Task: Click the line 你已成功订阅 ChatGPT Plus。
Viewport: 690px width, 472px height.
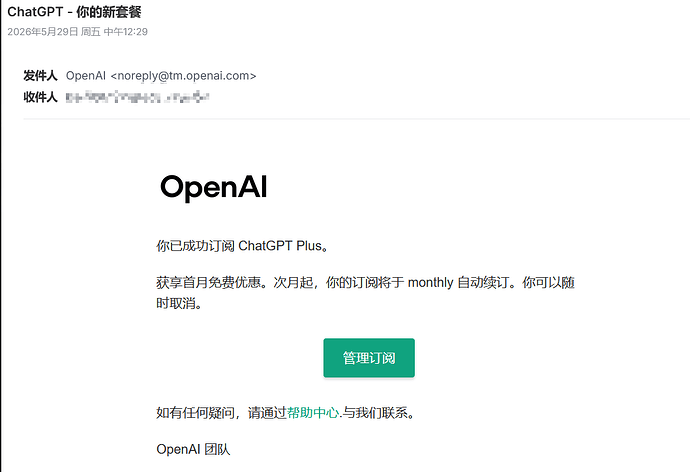Action: [x=242, y=245]
